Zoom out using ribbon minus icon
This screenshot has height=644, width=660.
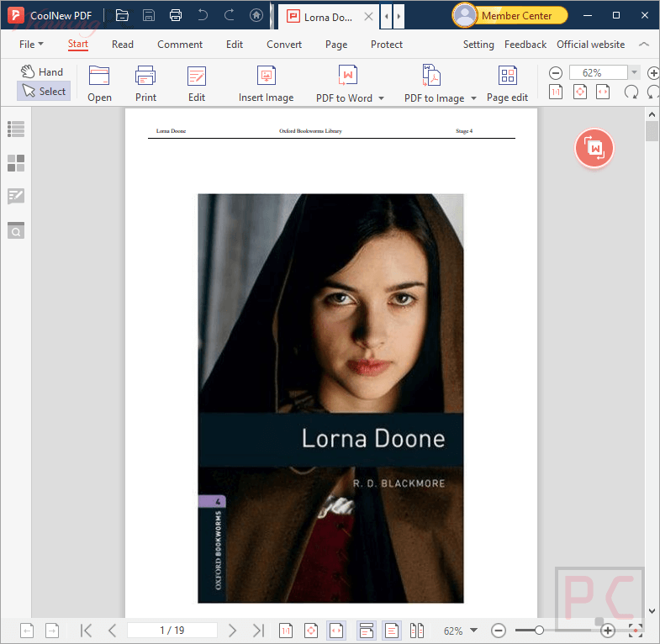(x=556, y=73)
